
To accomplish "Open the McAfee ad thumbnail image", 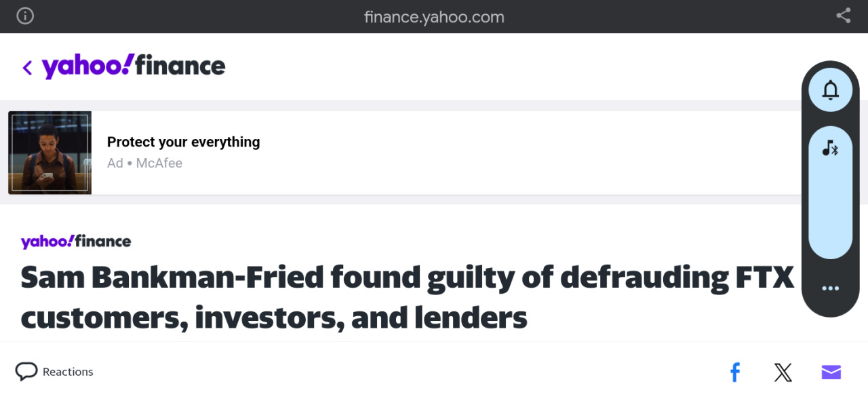I will click(50, 153).
